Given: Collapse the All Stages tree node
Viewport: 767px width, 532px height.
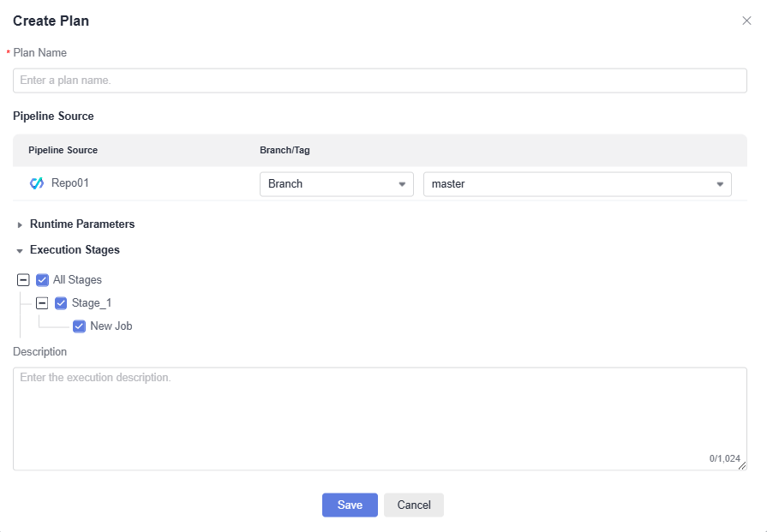Looking at the screenshot, I should point(23,279).
